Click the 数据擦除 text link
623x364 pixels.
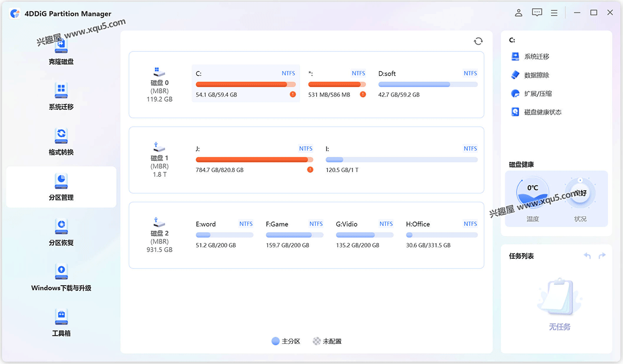(x=537, y=75)
